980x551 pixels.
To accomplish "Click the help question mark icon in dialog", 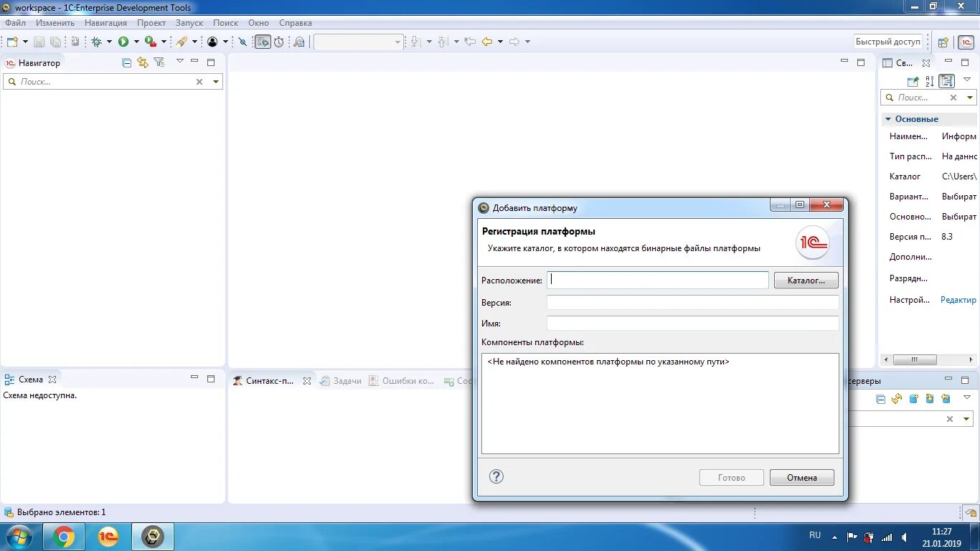I will (496, 476).
